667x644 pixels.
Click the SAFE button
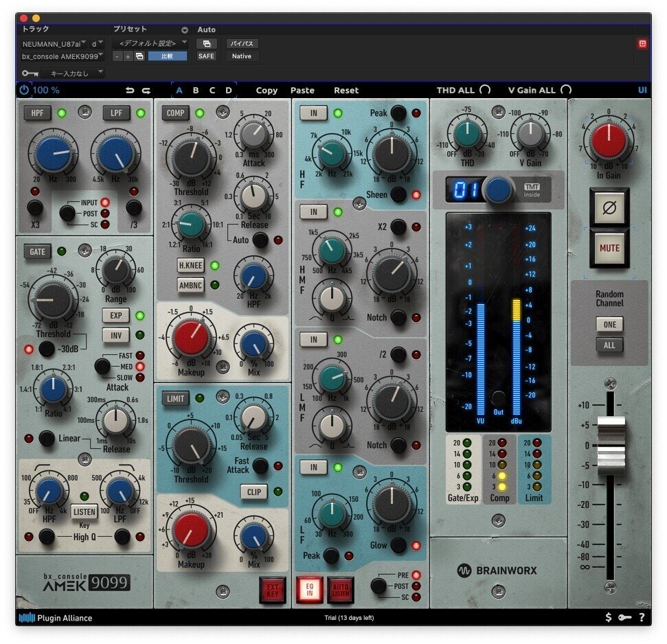tap(206, 56)
